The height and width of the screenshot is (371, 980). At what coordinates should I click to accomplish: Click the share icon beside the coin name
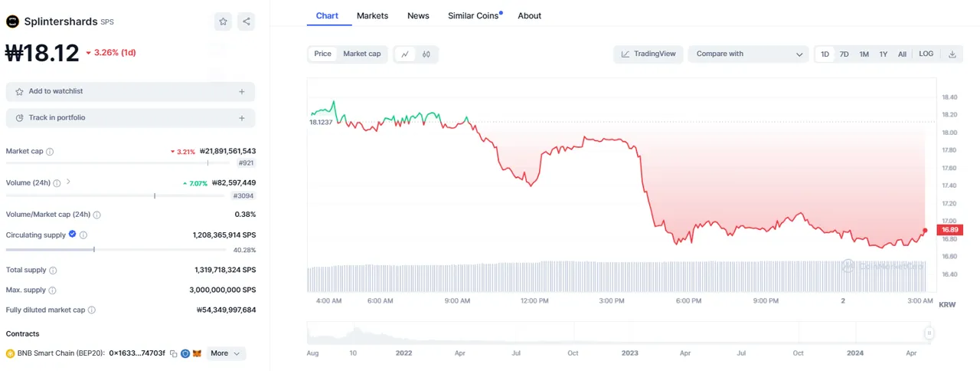click(x=246, y=21)
